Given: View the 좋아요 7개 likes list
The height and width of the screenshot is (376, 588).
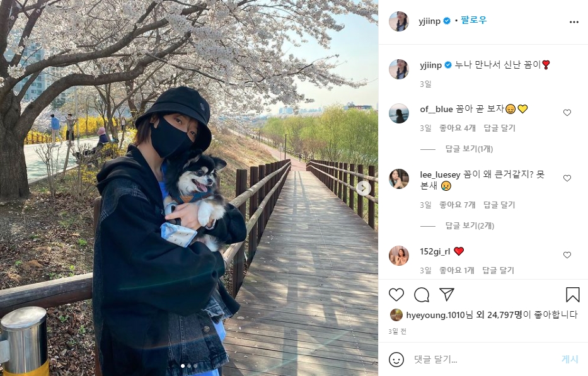Looking at the screenshot, I should pos(457,205).
